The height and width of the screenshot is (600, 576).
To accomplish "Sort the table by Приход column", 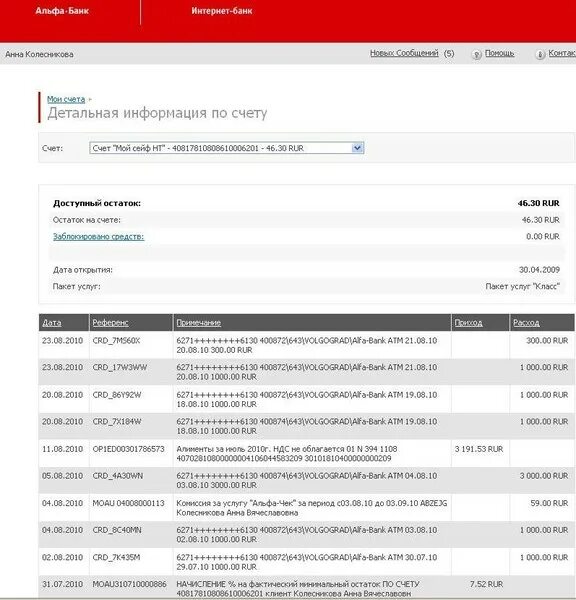I will (468, 323).
